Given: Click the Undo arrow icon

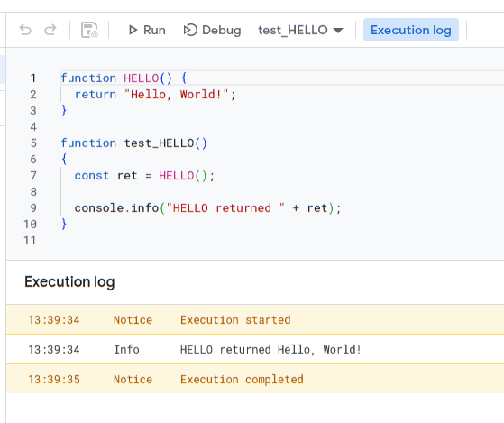Looking at the screenshot, I should (x=25, y=30).
